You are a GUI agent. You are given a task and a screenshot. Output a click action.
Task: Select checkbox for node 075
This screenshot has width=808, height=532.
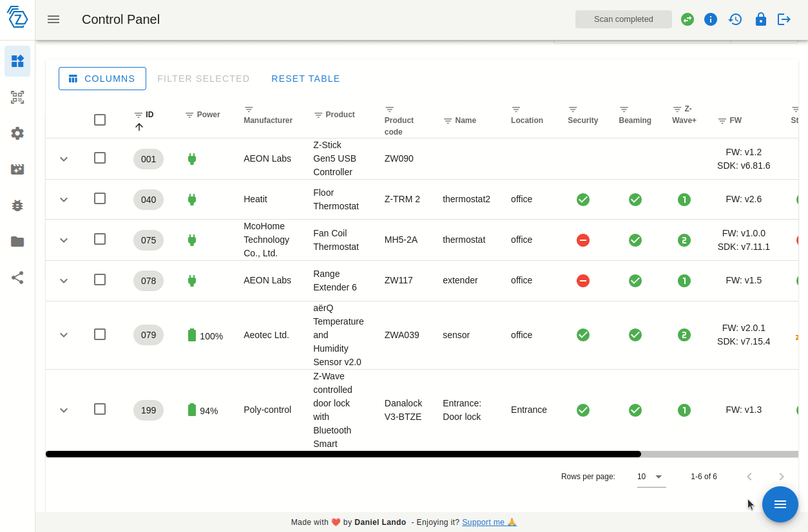coord(100,239)
